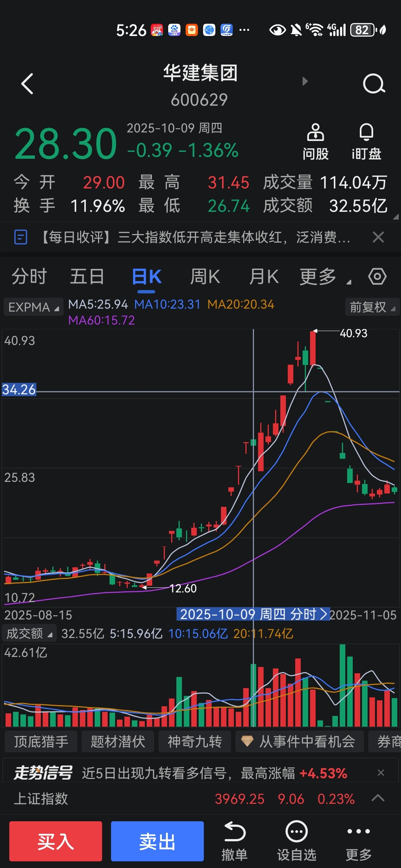Open the 顶底猎手 tool chip
Viewport: 401px width, 868px height.
(x=41, y=742)
